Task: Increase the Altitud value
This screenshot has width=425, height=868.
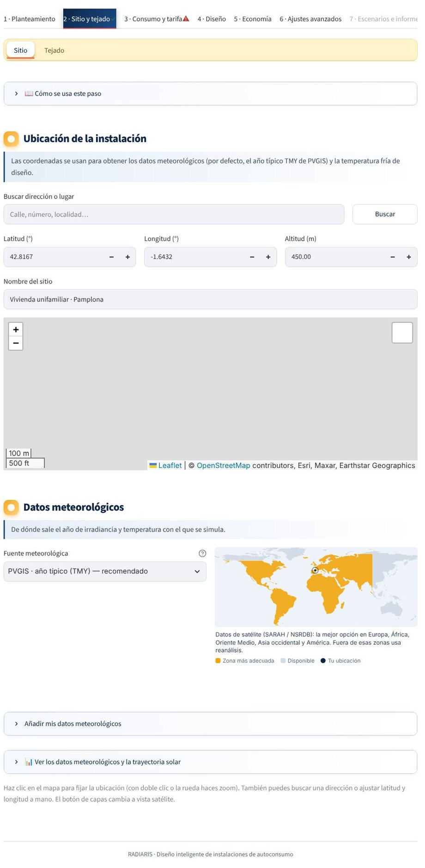Action: click(x=409, y=257)
